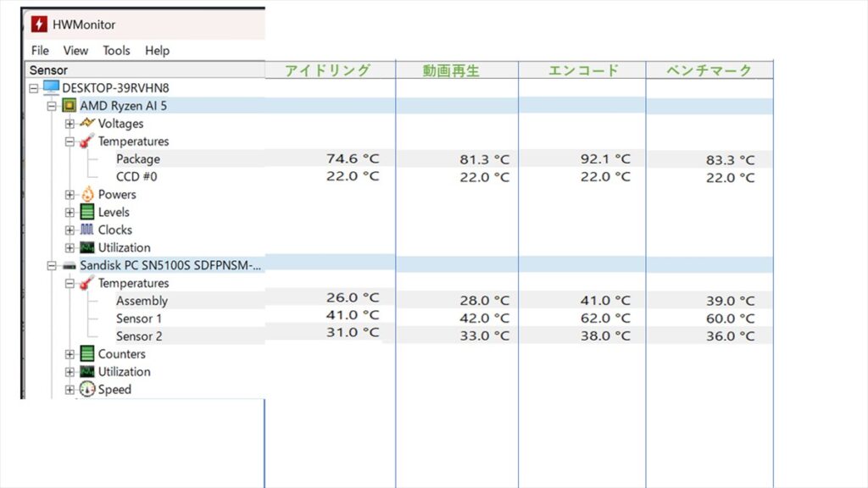
Task: Click the DESKTOP-39RVHN8 computer monitor icon
Action: (51, 87)
